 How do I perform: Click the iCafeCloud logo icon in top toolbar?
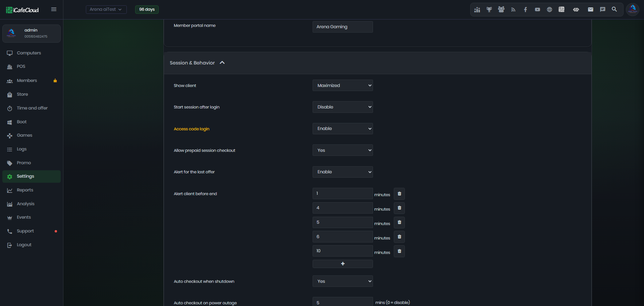(561, 9)
